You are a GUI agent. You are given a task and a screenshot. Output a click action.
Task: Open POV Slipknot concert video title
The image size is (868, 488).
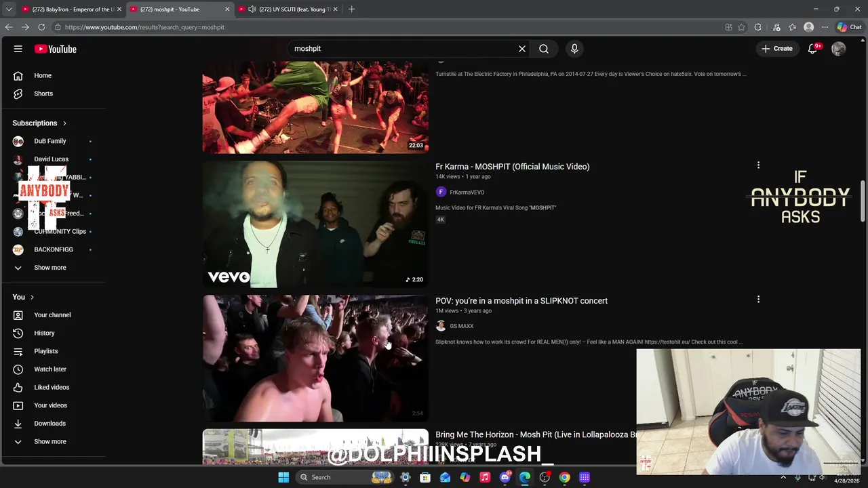click(521, 301)
